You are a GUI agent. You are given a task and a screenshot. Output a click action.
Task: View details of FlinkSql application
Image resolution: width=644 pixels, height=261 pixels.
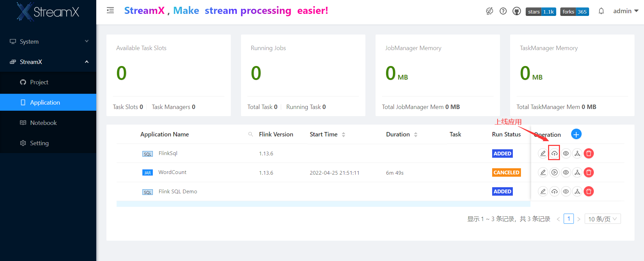click(566, 153)
